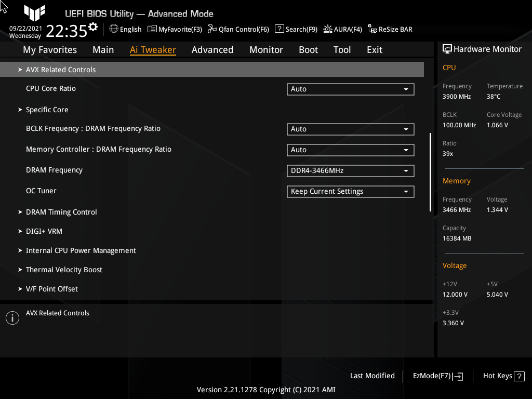Expand AVX Related Controls submenu
This screenshot has height=399, width=532.
(x=212, y=70)
